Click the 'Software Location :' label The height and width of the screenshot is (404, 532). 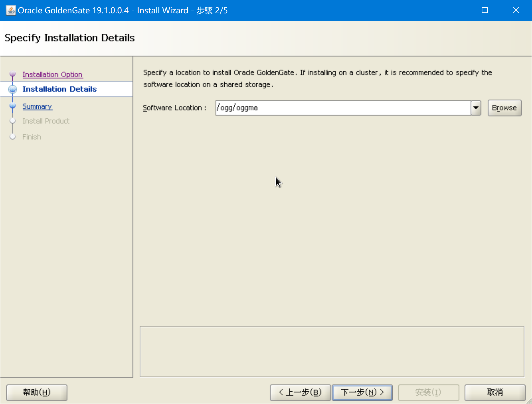pyautogui.click(x=174, y=108)
